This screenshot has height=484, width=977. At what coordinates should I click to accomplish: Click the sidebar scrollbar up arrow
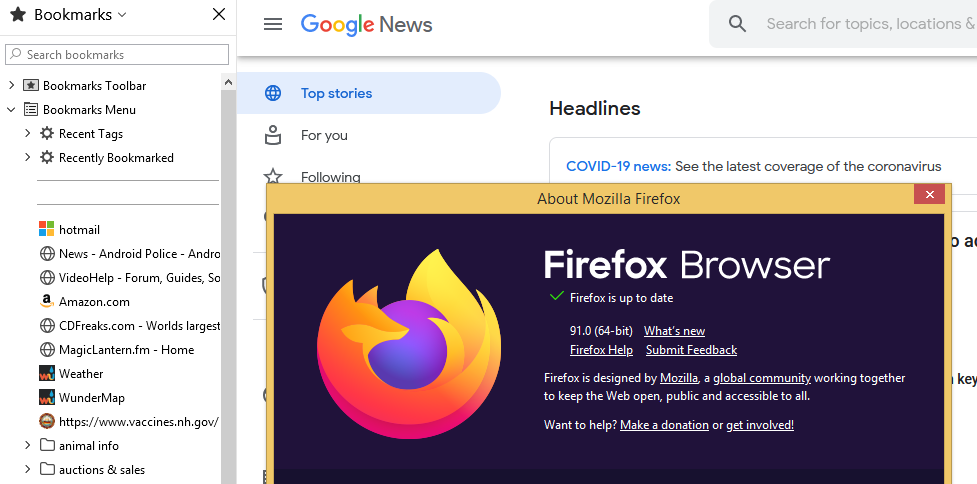coord(228,82)
